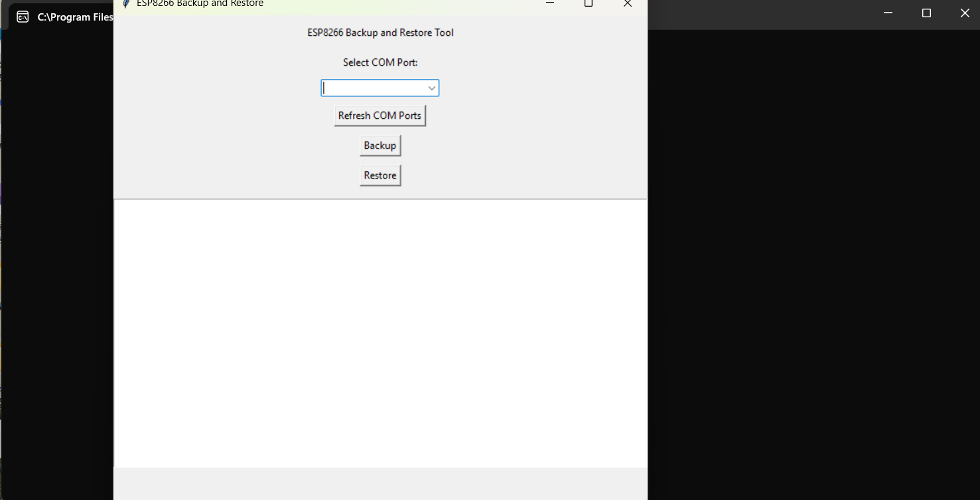Click the white log output text area
The image size is (980, 500).
click(380, 333)
